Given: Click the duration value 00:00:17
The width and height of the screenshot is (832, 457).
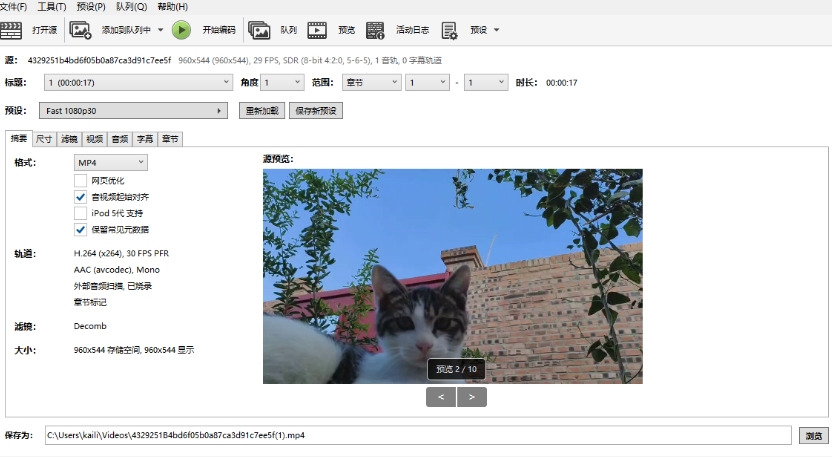Looking at the screenshot, I should 561,83.
